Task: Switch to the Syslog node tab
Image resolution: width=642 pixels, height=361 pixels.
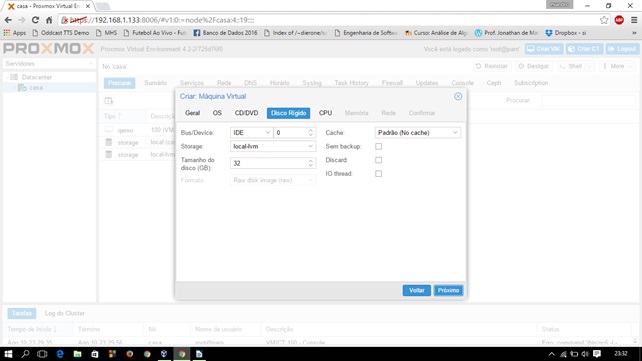Action: click(x=312, y=83)
